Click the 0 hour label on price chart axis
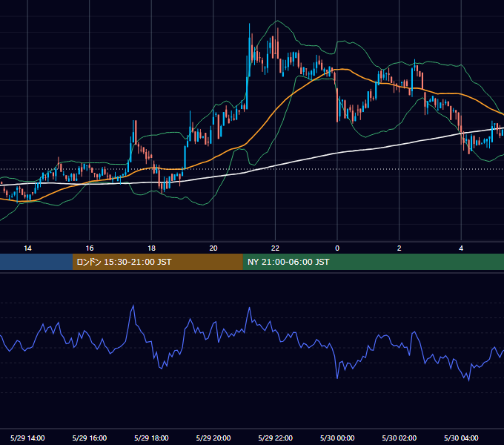This screenshot has width=504, height=445. click(x=337, y=248)
